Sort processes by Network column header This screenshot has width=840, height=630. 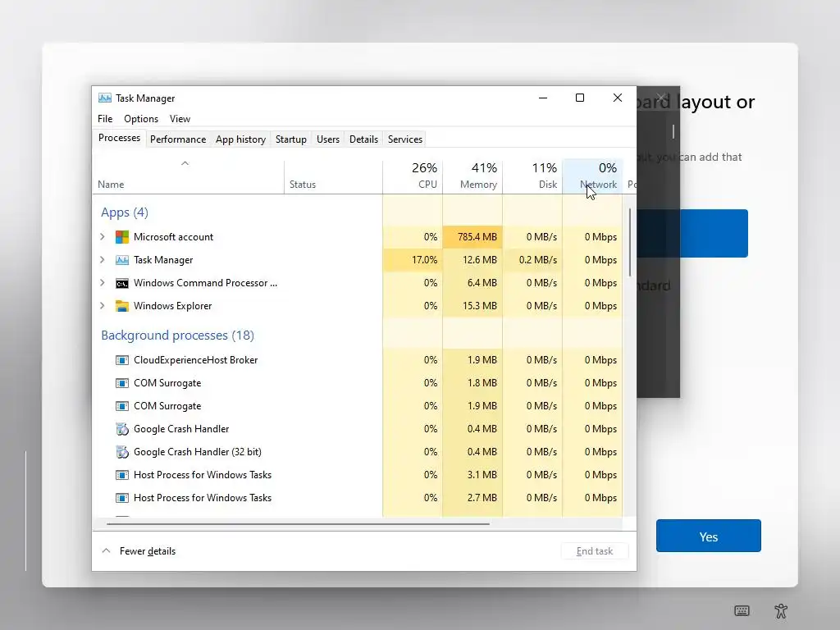(x=592, y=176)
